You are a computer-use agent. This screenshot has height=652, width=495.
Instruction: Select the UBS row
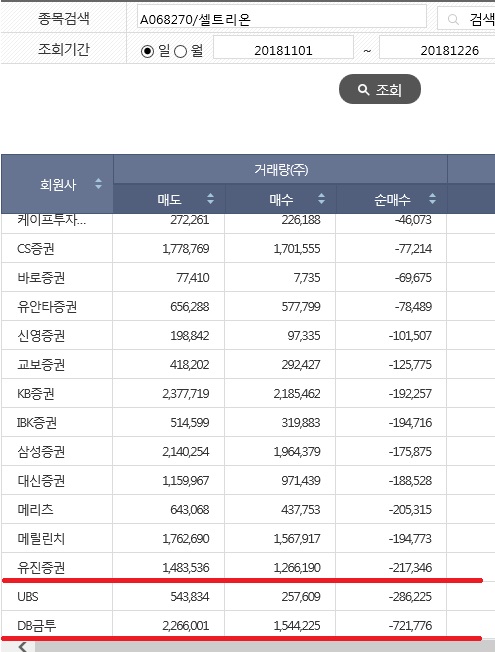[x=248, y=596]
